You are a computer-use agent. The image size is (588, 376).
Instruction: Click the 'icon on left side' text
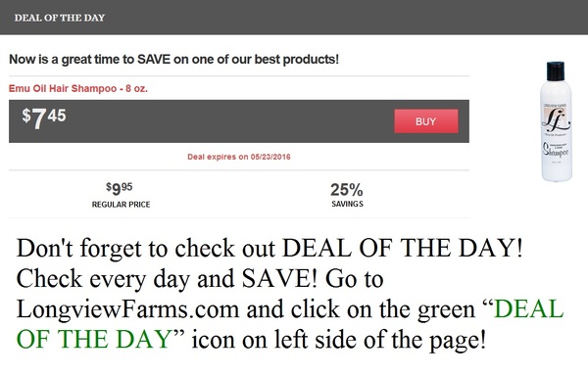[x=339, y=340]
